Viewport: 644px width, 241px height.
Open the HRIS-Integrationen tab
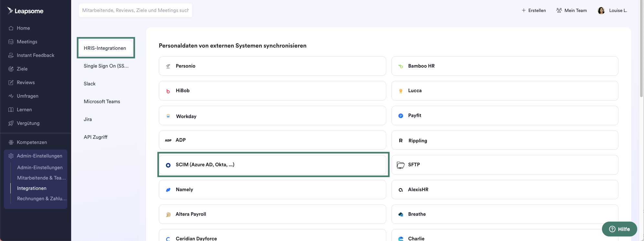pos(106,48)
